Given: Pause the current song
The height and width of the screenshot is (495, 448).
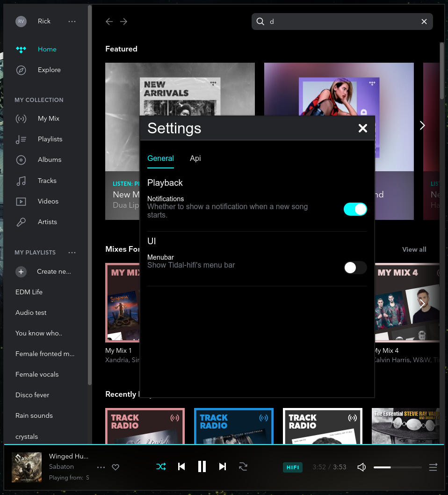Looking at the screenshot, I should pyautogui.click(x=202, y=466).
